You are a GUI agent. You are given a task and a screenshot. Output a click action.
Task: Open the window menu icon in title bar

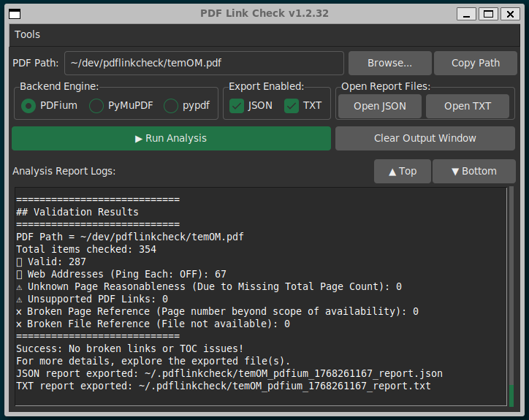coord(15,14)
